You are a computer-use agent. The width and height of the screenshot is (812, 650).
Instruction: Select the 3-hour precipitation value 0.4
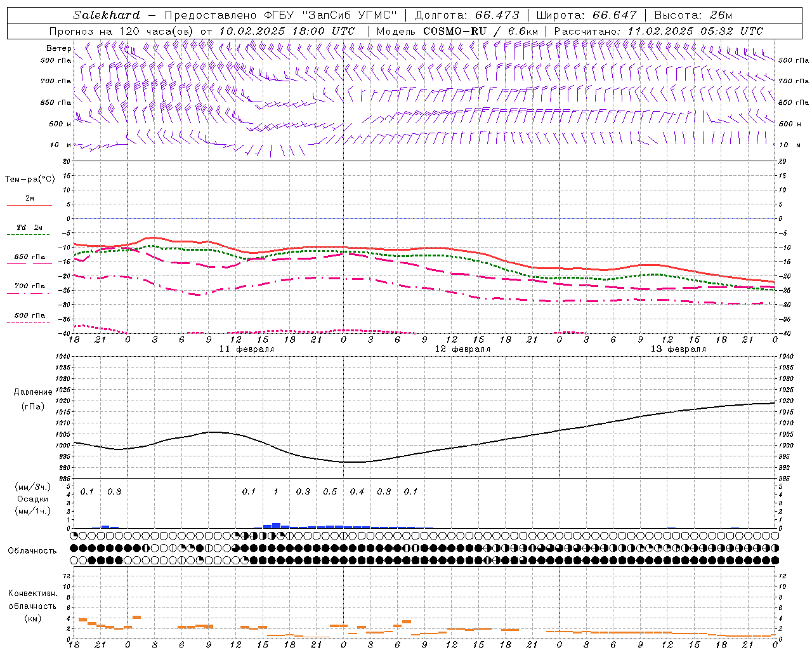[x=357, y=491]
